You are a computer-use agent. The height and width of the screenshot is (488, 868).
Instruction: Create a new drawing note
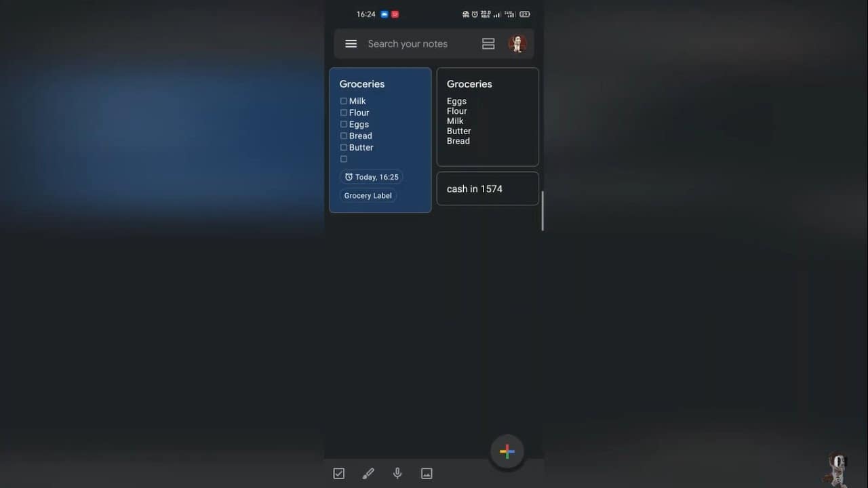coord(368,474)
